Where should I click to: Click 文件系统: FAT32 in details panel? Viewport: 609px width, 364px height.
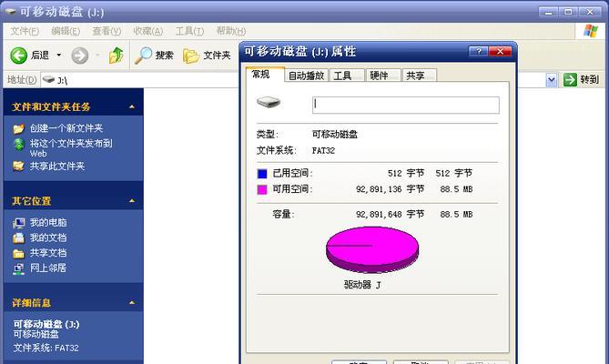(46, 348)
